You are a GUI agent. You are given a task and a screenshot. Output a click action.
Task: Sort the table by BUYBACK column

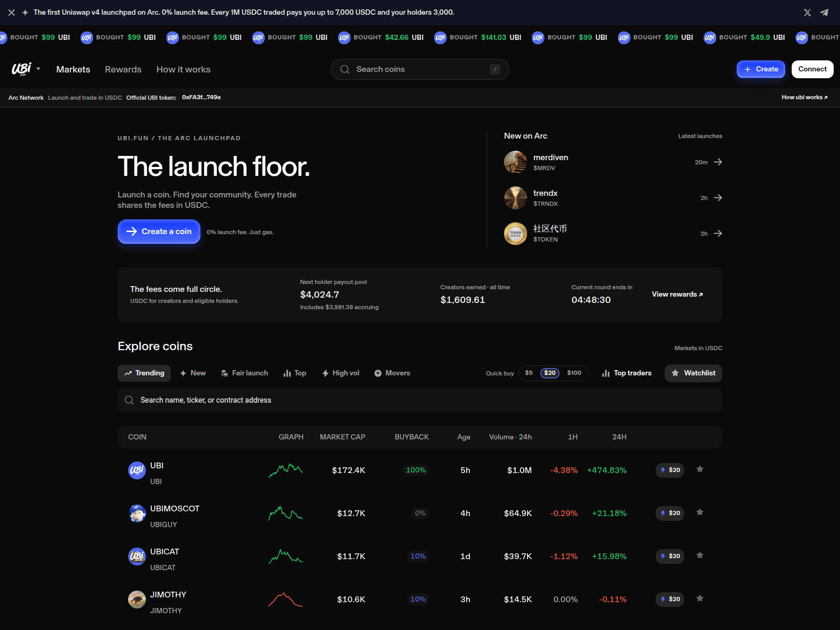click(412, 437)
